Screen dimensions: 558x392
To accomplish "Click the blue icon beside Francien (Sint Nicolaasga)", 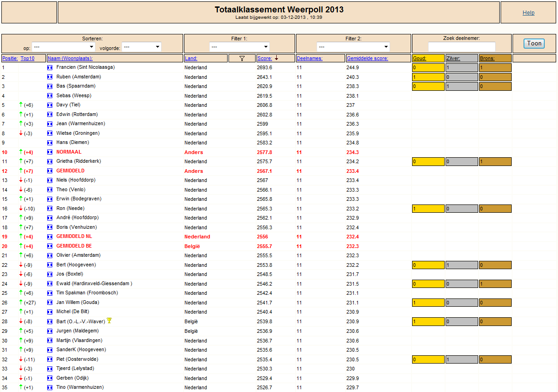I will click(x=50, y=67).
